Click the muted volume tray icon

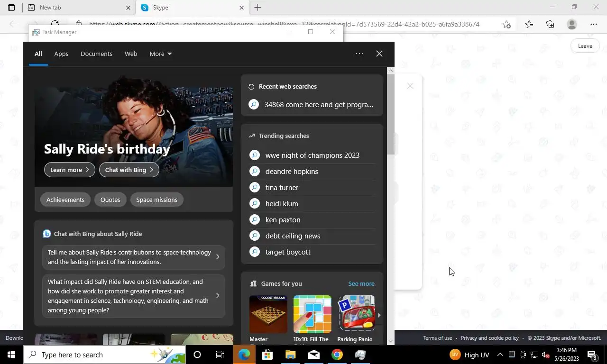pos(545,355)
